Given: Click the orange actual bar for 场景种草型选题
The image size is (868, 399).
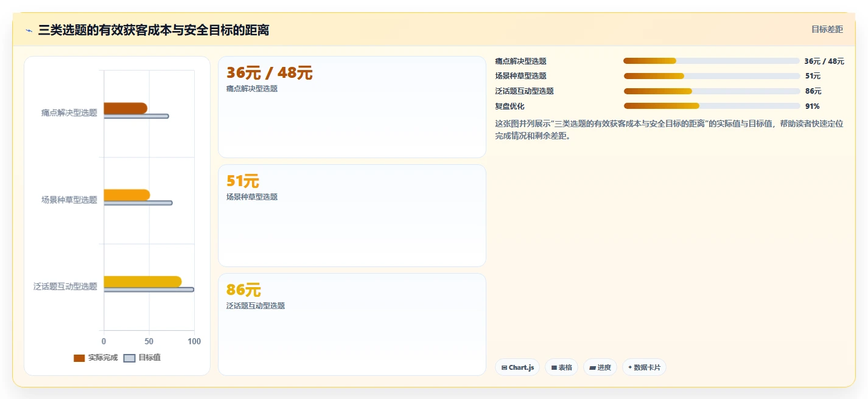Looking at the screenshot, I should (x=127, y=195).
